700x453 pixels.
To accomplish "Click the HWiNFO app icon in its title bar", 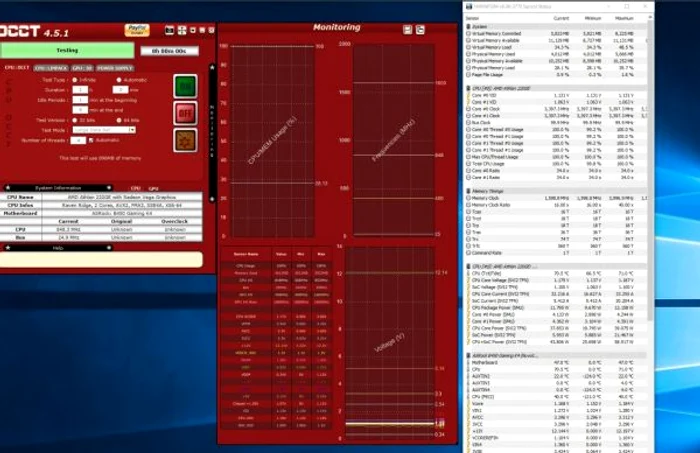I will 469,7.
